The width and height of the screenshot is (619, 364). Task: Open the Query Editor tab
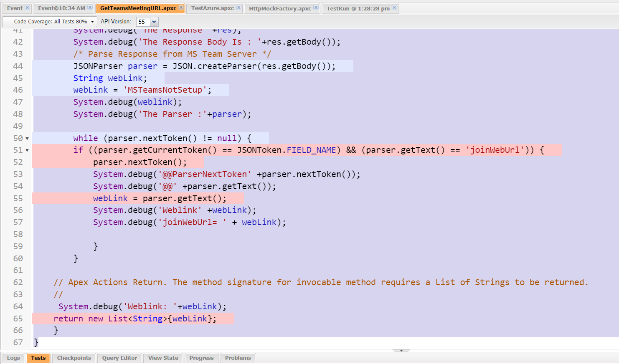click(x=119, y=358)
